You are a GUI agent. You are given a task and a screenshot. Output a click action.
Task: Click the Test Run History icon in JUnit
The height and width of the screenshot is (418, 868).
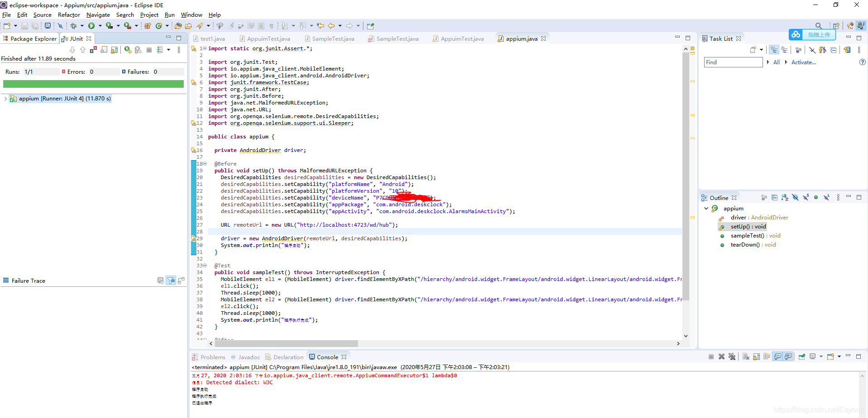click(x=160, y=50)
